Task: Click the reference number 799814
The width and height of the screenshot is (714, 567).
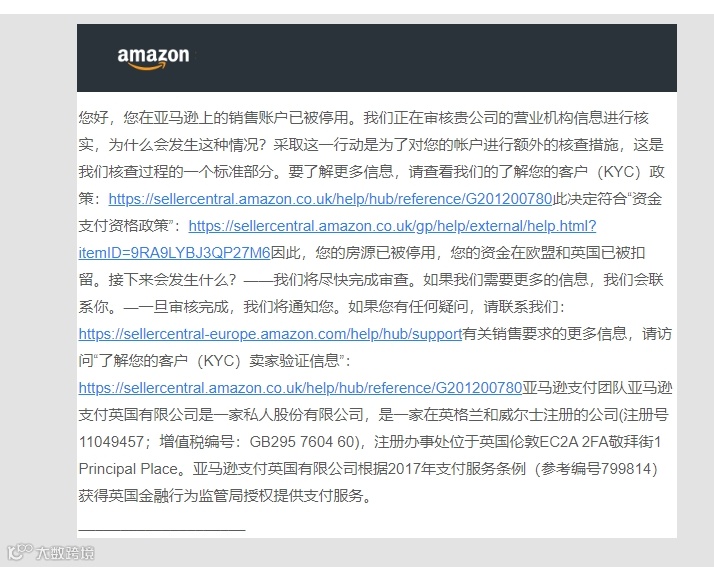Action: click(x=626, y=469)
